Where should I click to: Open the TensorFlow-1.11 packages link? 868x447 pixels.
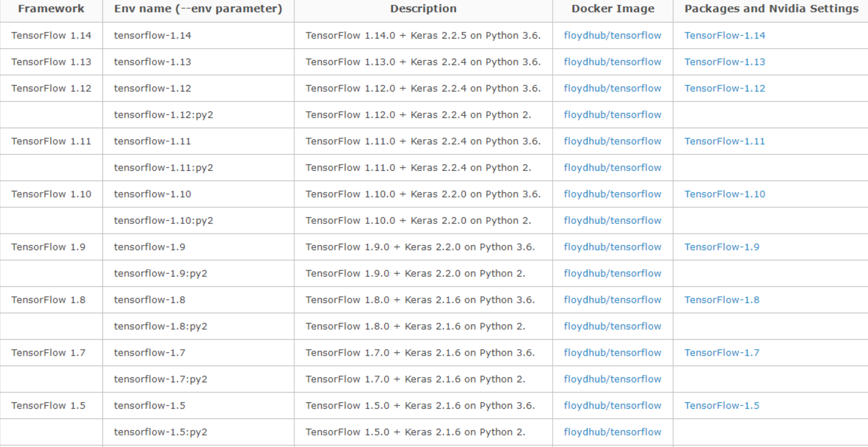point(725,141)
